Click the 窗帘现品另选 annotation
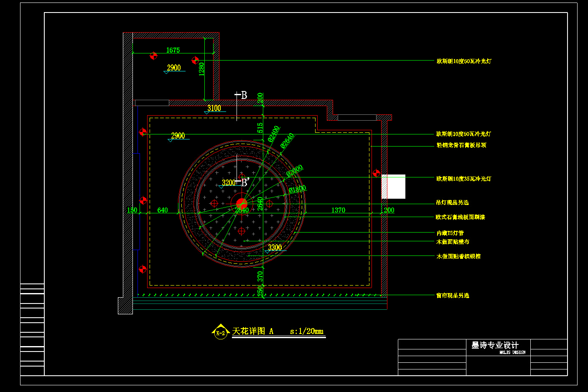 [453, 296]
